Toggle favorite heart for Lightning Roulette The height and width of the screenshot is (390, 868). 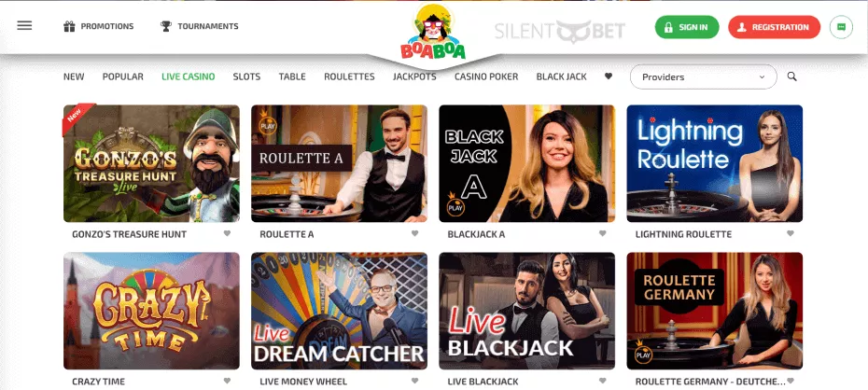tap(790, 233)
